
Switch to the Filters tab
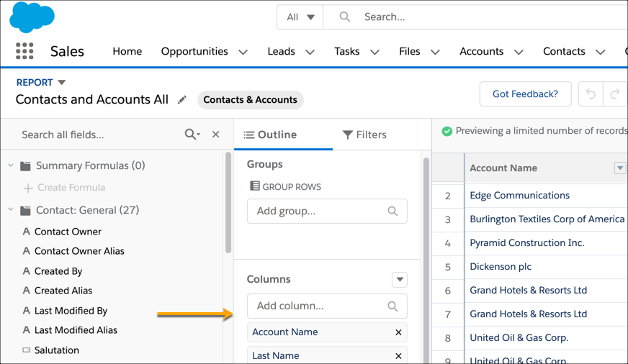click(364, 135)
